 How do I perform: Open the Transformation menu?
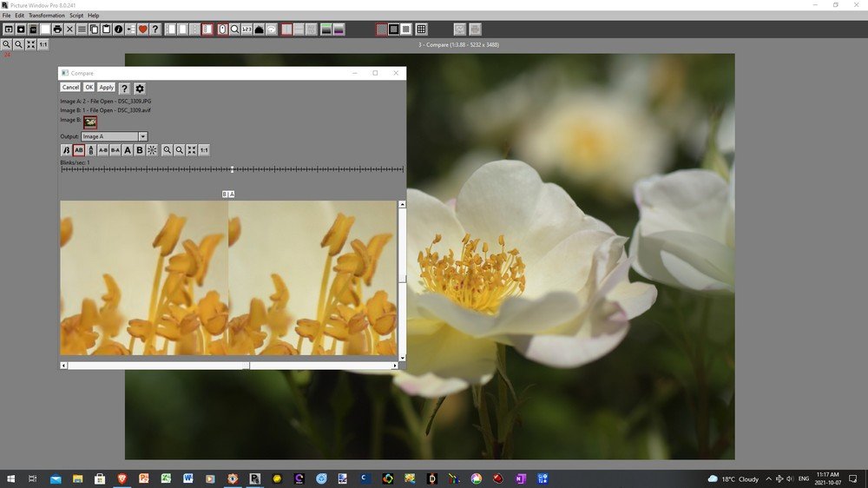(47, 16)
